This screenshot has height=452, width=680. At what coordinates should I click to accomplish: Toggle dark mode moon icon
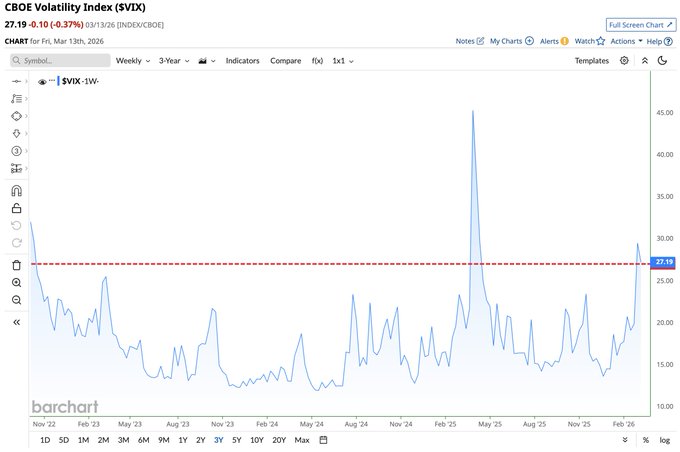(662, 60)
